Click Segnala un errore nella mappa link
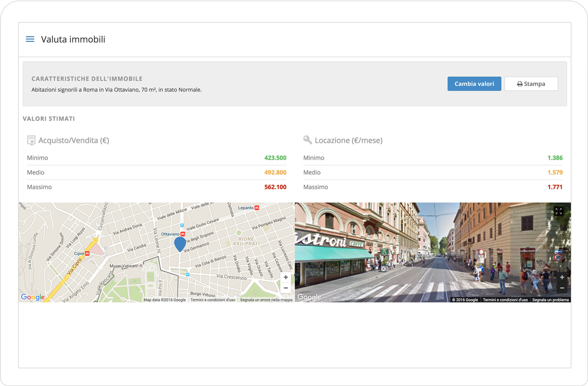588x386 pixels. pyautogui.click(x=266, y=300)
